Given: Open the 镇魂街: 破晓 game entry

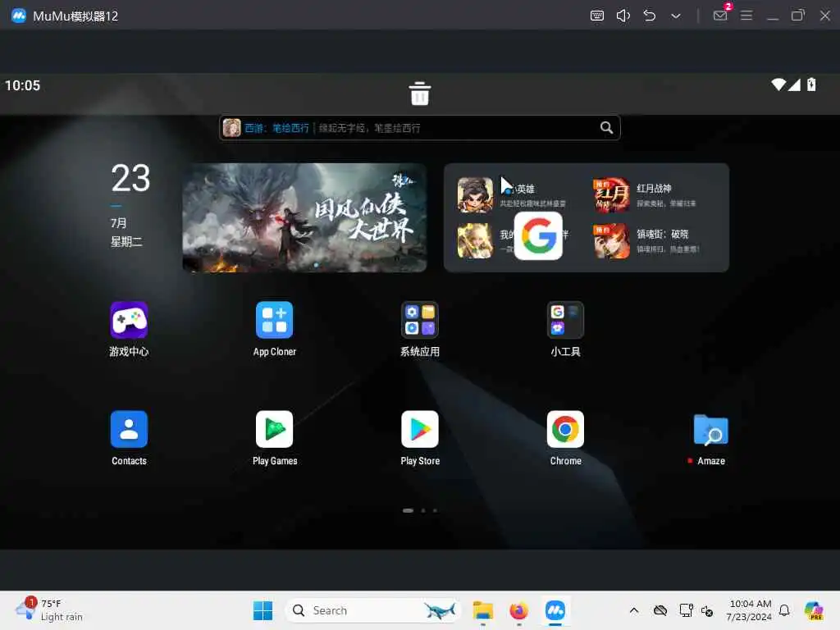Looking at the screenshot, I should [x=646, y=241].
